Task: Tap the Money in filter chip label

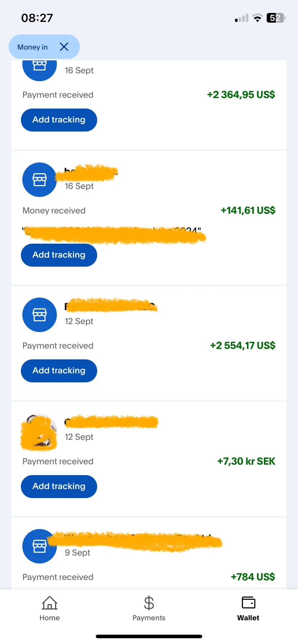Action: 32,47
